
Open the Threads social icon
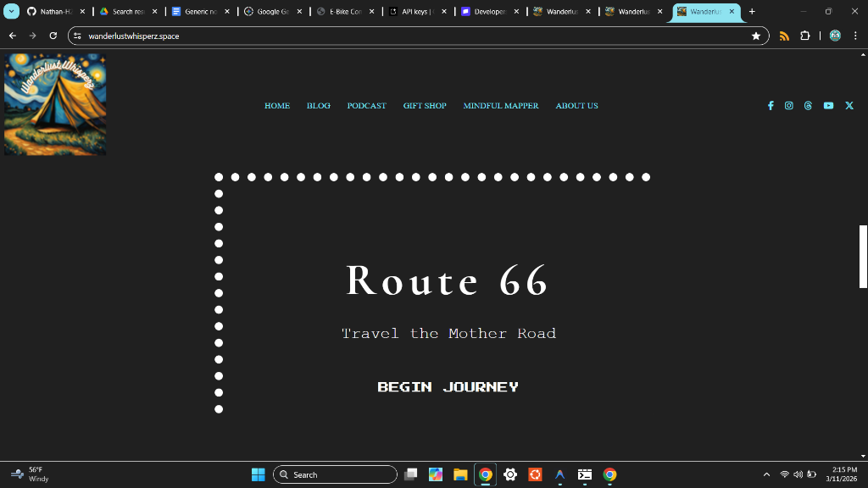(809, 106)
